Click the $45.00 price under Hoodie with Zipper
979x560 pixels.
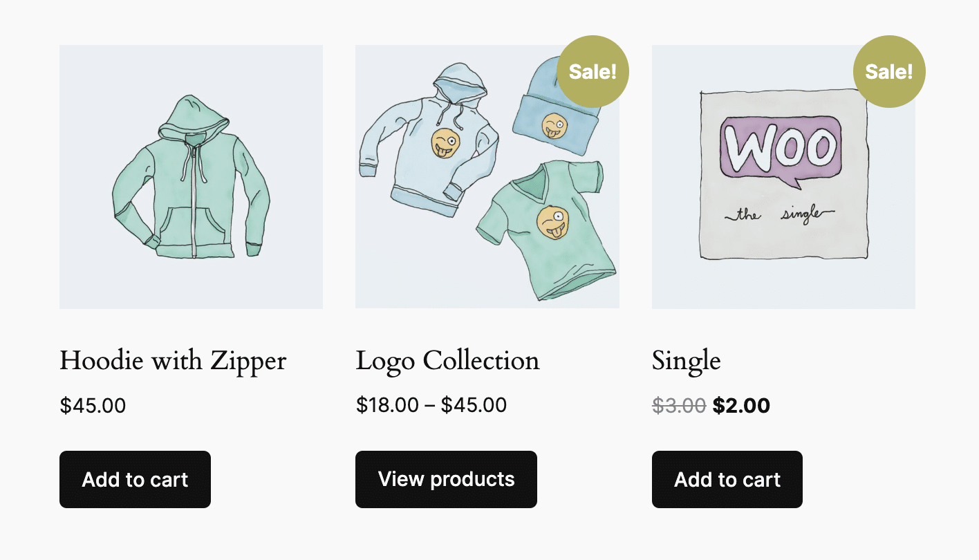pyautogui.click(x=93, y=405)
